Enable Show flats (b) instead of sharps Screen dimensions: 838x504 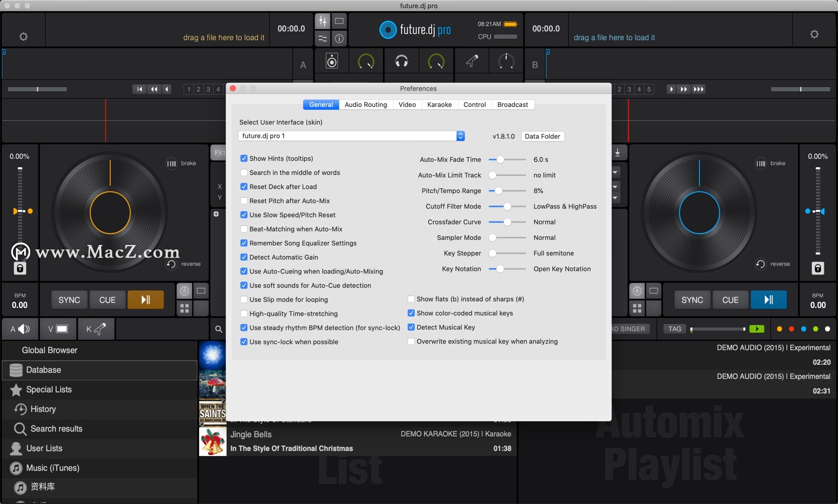411,299
